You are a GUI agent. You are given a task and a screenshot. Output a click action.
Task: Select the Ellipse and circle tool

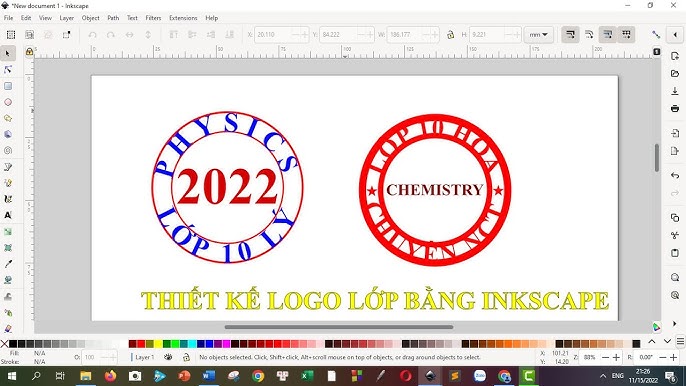point(8,102)
